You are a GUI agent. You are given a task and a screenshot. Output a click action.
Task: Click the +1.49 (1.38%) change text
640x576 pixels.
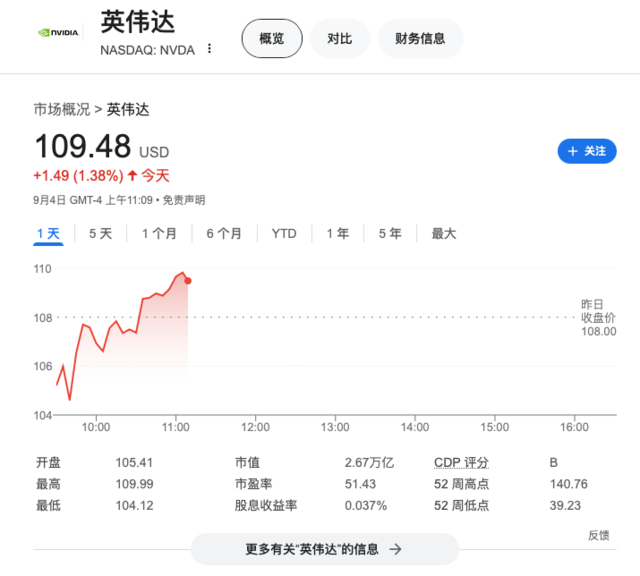(78, 176)
